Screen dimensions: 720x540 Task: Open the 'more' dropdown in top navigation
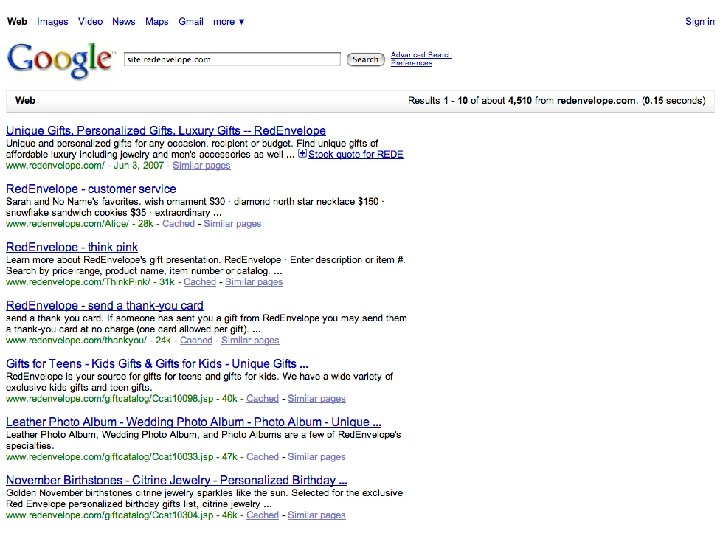[229, 22]
